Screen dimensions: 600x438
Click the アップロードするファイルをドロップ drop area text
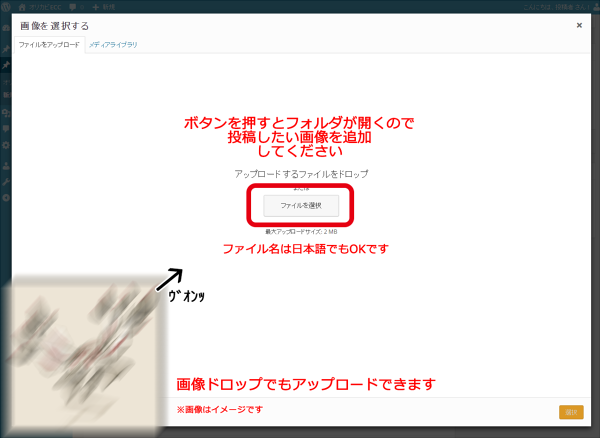[301, 174]
